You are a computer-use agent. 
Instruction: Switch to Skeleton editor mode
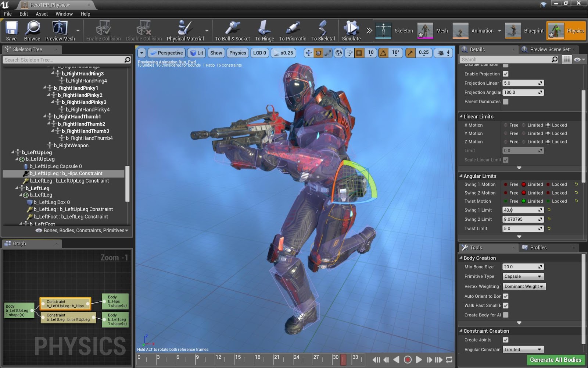[x=394, y=31]
